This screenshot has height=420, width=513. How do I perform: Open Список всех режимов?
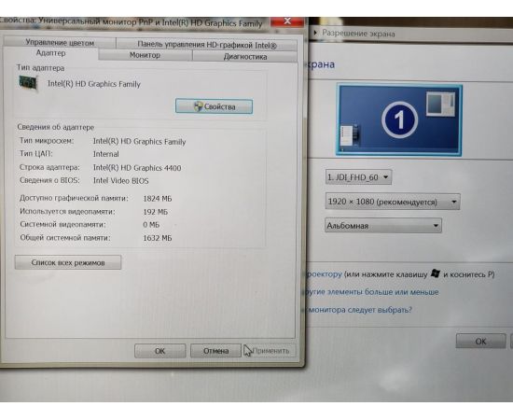pos(68,262)
